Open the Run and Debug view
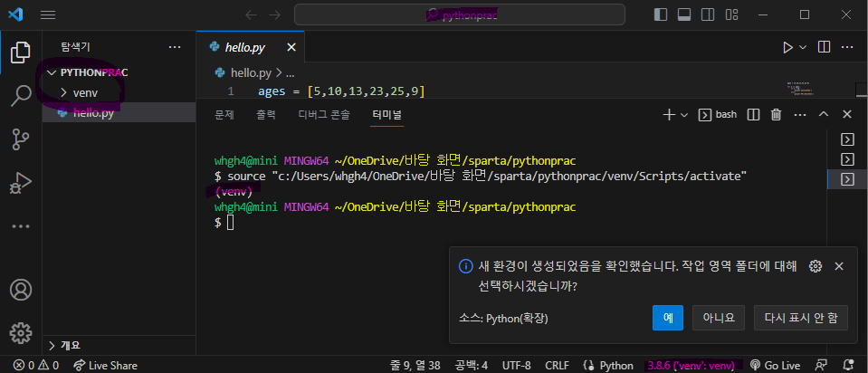The image size is (868, 373). [x=21, y=182]
